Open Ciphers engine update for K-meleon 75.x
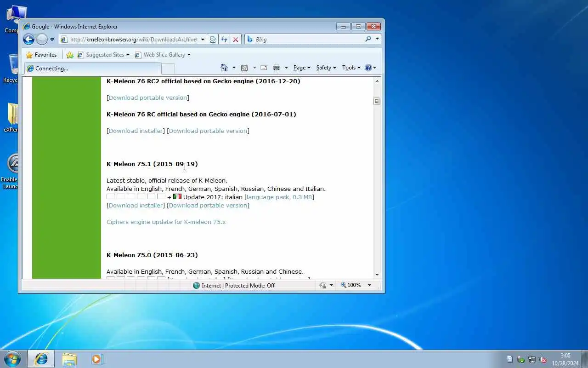 pos(166,222)
